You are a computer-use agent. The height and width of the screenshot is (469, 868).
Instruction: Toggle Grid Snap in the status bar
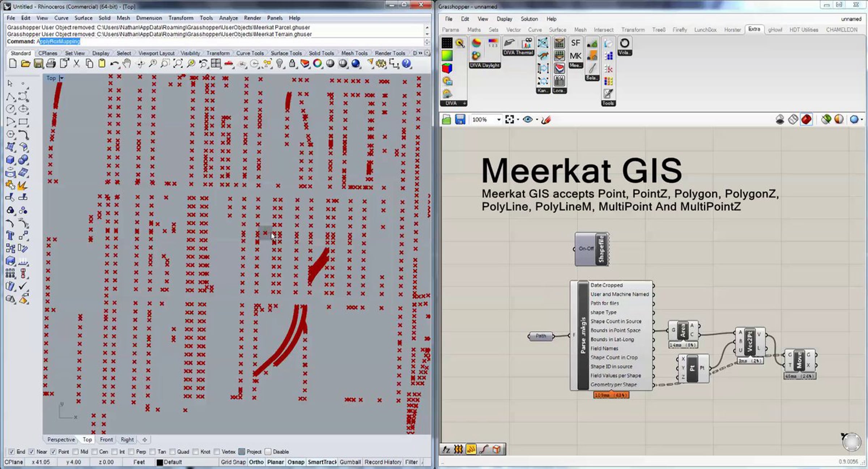click(x=233, y=462)
